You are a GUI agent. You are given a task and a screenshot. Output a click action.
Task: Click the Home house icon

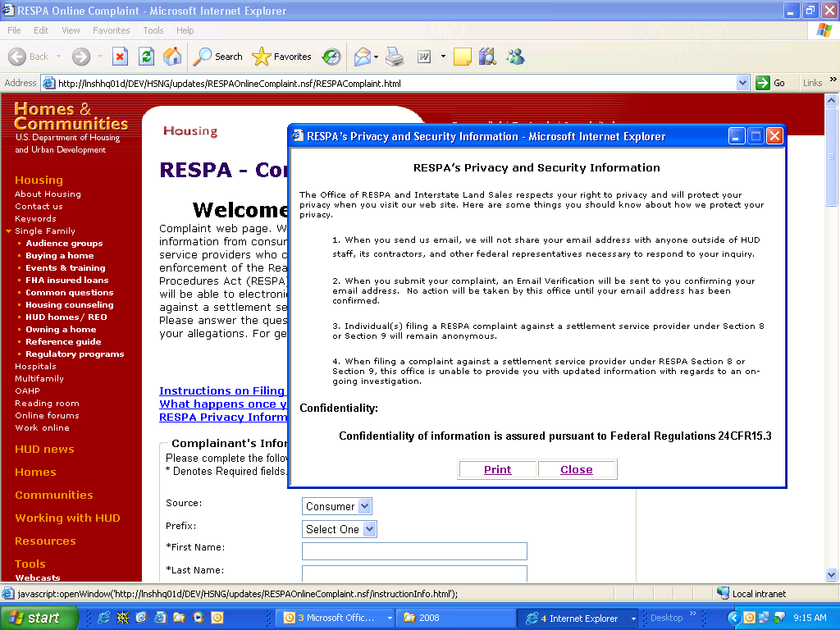point(172,57)
